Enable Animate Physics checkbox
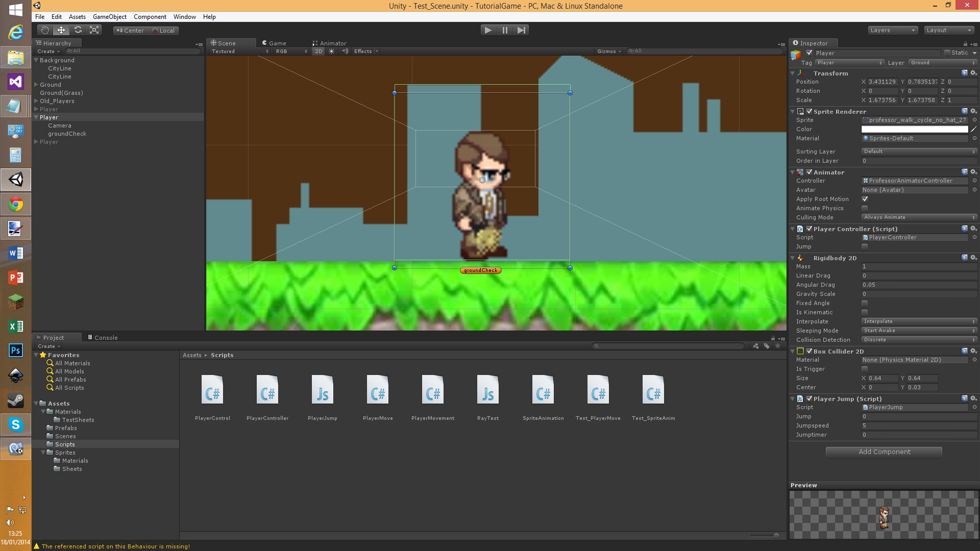The height and width of the screenshot is (551, 980). (865, 208)
